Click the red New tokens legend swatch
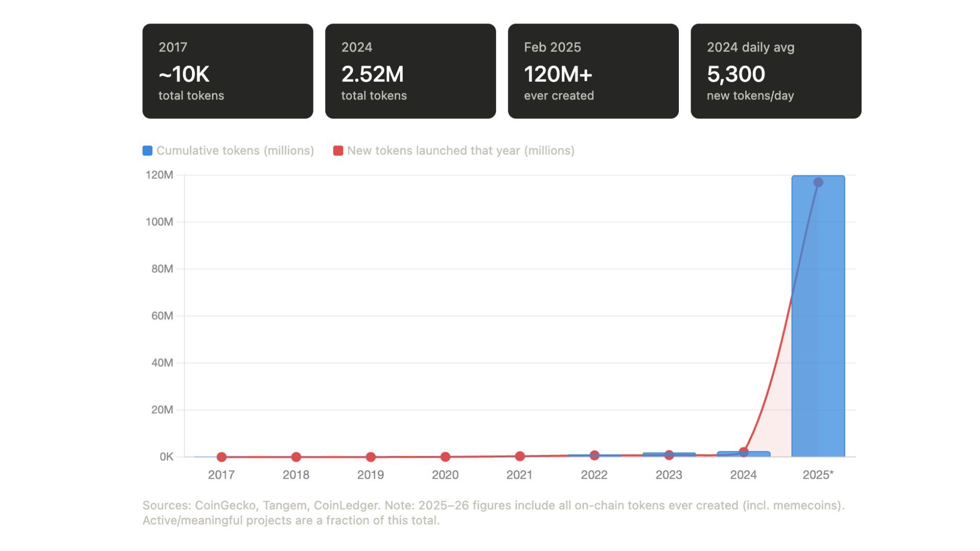Viewport: 980px width, 551px height. [338, 151]
